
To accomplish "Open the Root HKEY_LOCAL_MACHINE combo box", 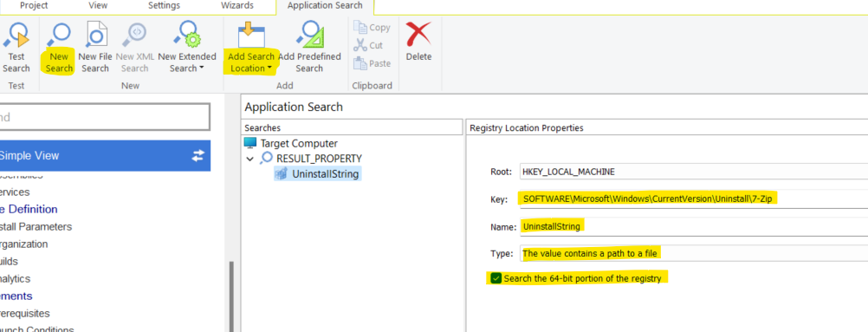I will pyautogui.click(x=694, y=172).
